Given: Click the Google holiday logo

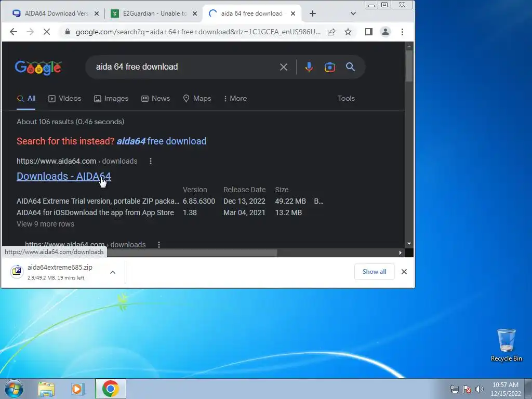Looking at the screenshot, I should coord(38,68).
